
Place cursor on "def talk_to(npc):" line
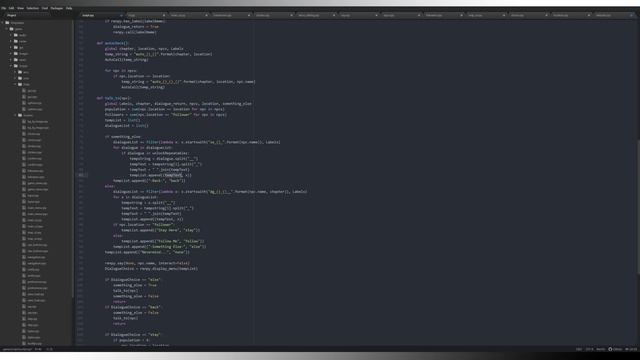(x=114, y=98)
